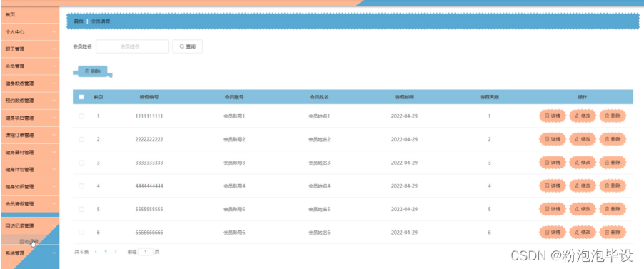Viewport: 644px width, 269px height.
Task: Click 删除 for row 2222222222
Action: click(613, 140)
